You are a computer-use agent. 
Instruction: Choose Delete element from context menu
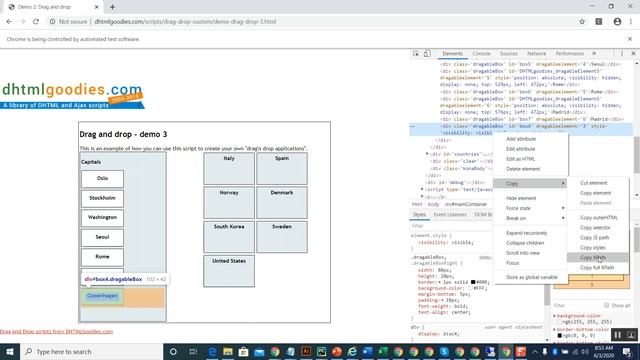pos(523,169)
